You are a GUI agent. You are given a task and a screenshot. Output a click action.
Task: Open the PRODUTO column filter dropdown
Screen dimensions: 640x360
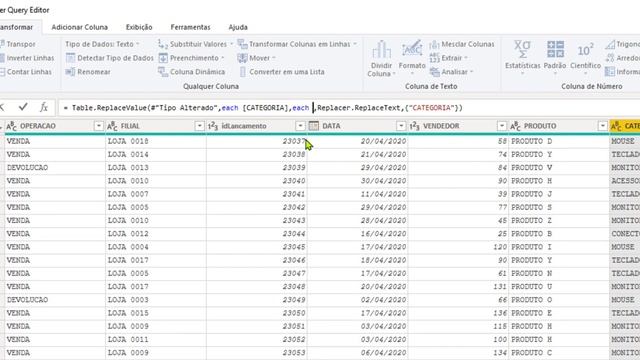tap(602, 126)
